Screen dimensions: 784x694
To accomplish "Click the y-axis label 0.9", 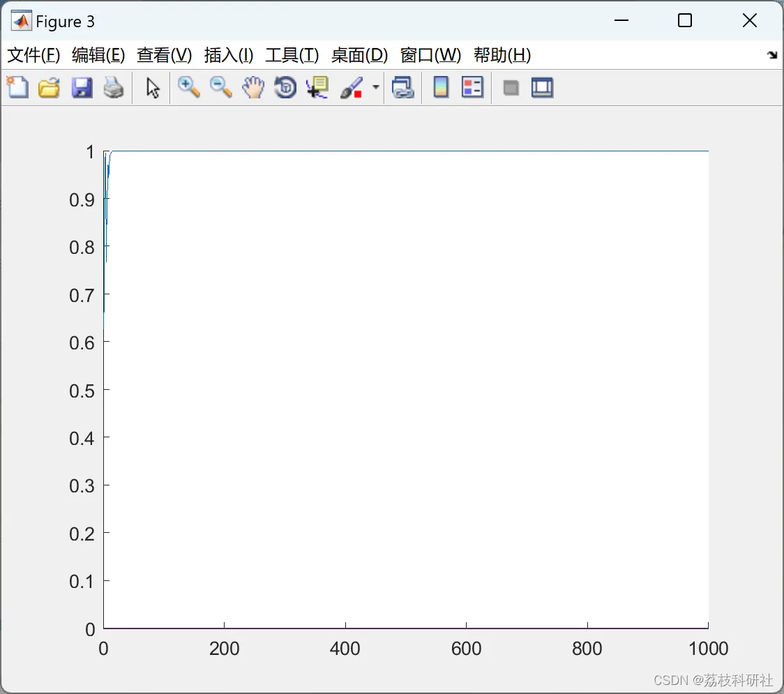I will pyautogui.click(x=82, y=199).
